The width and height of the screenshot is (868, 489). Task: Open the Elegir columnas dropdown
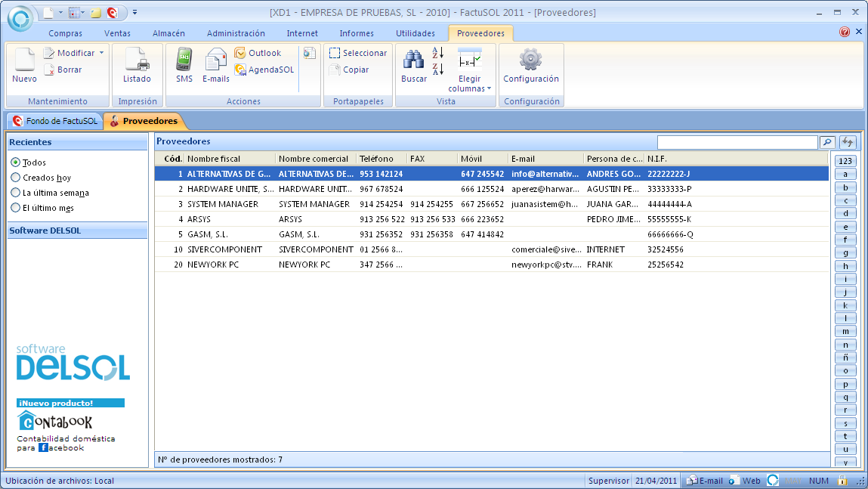tap(470, 83)
